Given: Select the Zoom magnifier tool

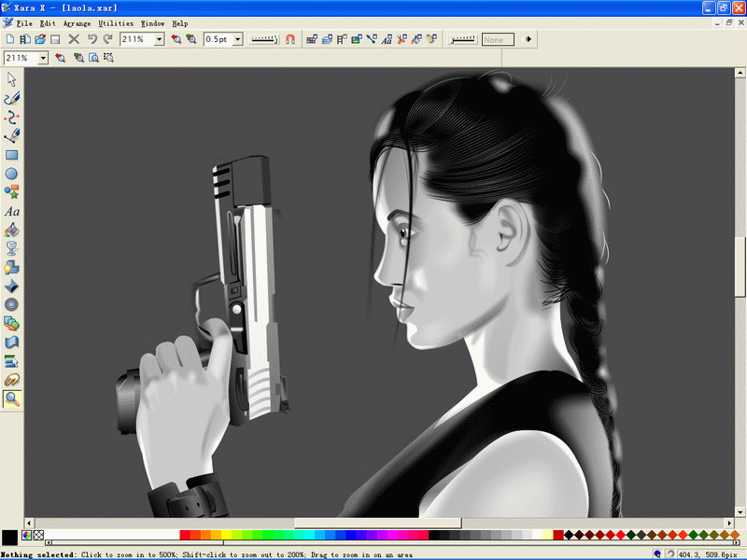Looking at the screenshot, I should point(11,399).
